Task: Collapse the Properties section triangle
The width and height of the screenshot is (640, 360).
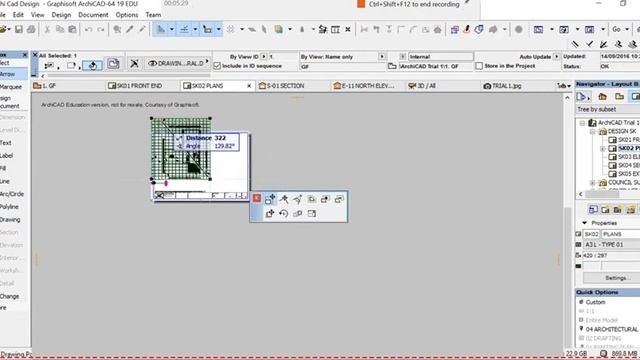Action: (x=584, y=223)
